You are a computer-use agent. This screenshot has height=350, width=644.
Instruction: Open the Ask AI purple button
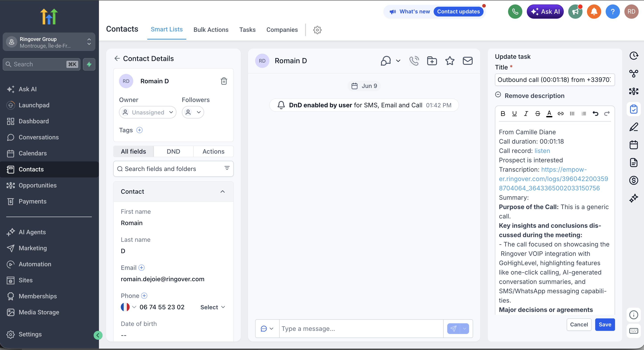(x=545, y=12)
